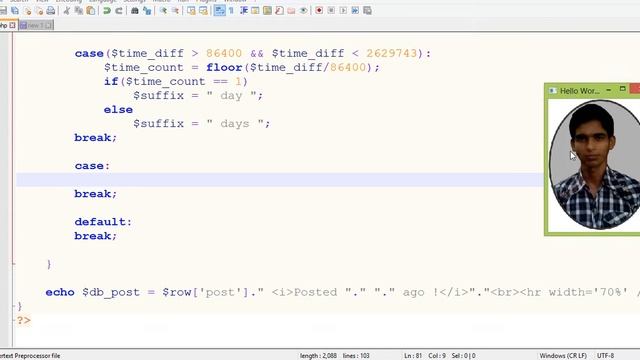The width and height of the screenshot is (640, 360).
Task: Click 'echo' on the $db_post line
Action: [60, 292]
